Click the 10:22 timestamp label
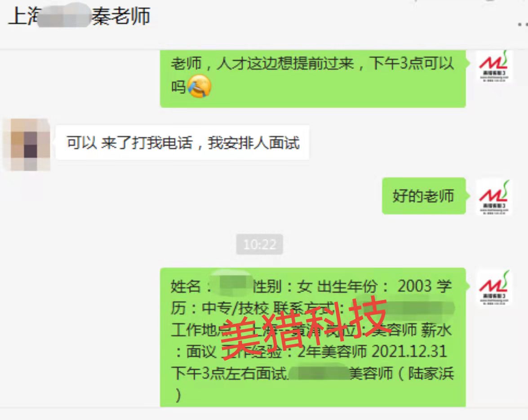Viewport: 528px width, 420px height. coord(260,244)
